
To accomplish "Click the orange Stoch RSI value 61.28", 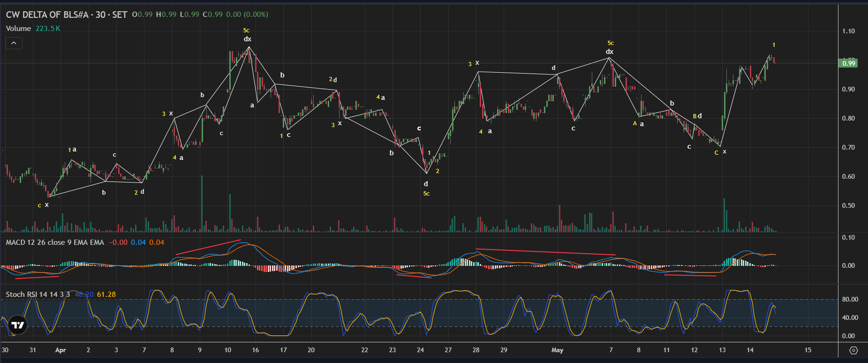I will point(106,295).
